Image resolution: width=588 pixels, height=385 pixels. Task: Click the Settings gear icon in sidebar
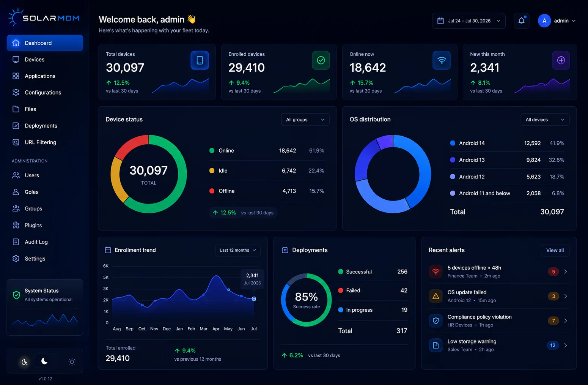[16, 259]
